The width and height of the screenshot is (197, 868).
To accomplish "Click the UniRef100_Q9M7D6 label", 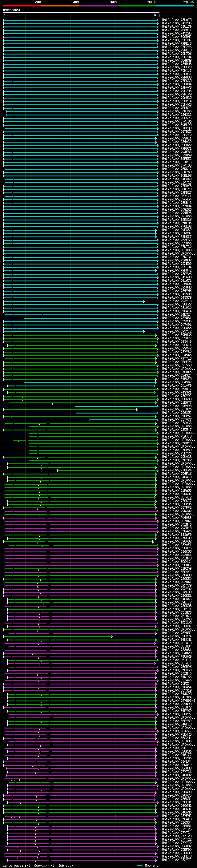I will [177, 54].
